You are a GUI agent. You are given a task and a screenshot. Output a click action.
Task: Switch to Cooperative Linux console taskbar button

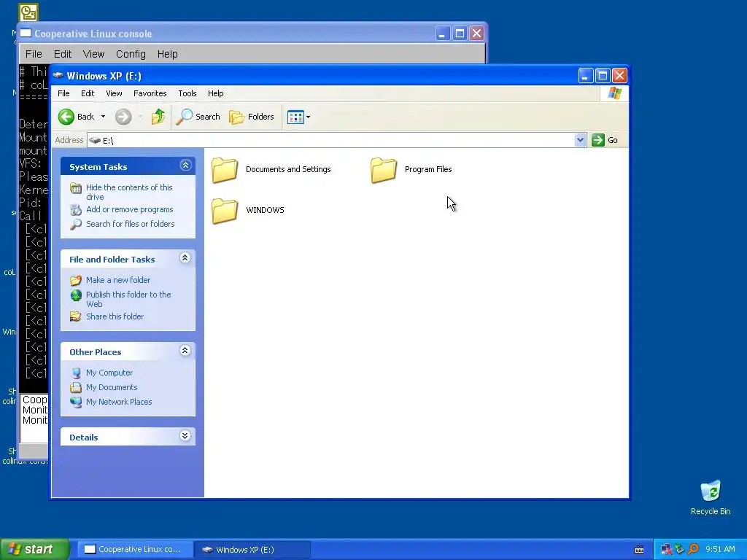[135, 549]
